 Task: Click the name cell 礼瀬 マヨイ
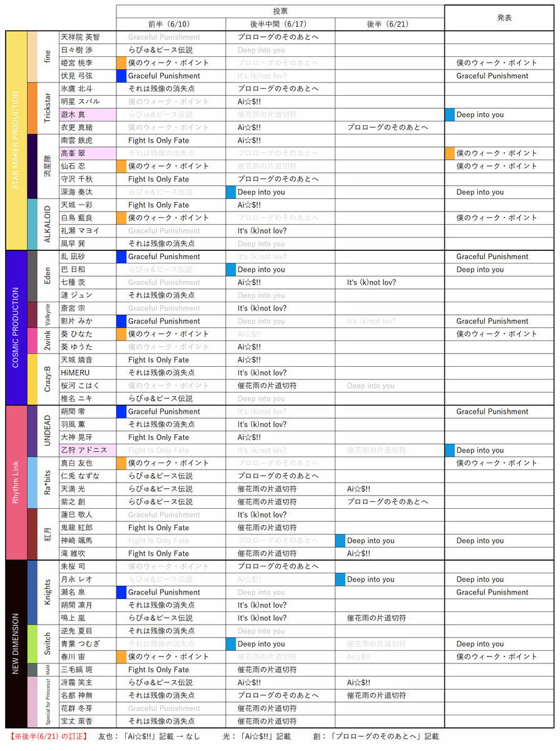tap(88, 231)
